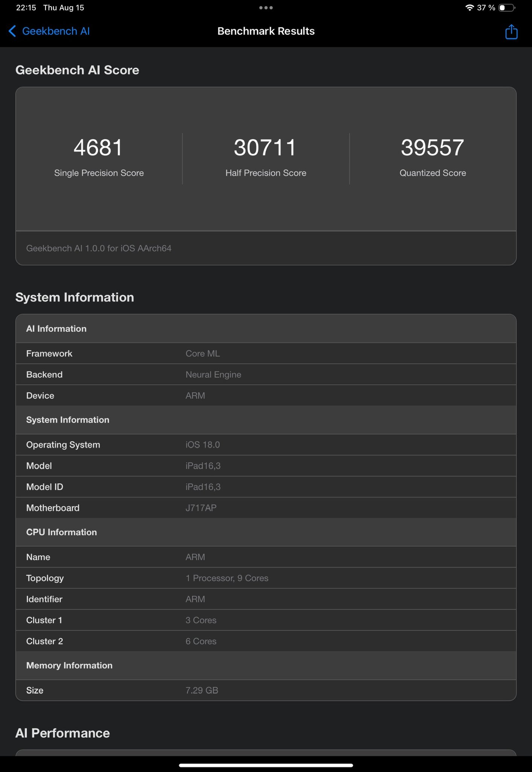Select the Quantized Score label
Screen dimensions: 532x772
coord(433,173)
